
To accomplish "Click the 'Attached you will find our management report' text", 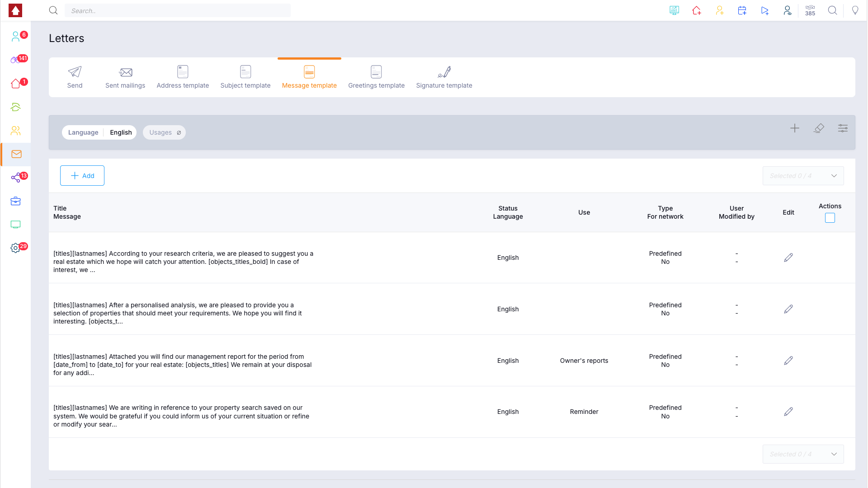I will [x=183, y=365].
